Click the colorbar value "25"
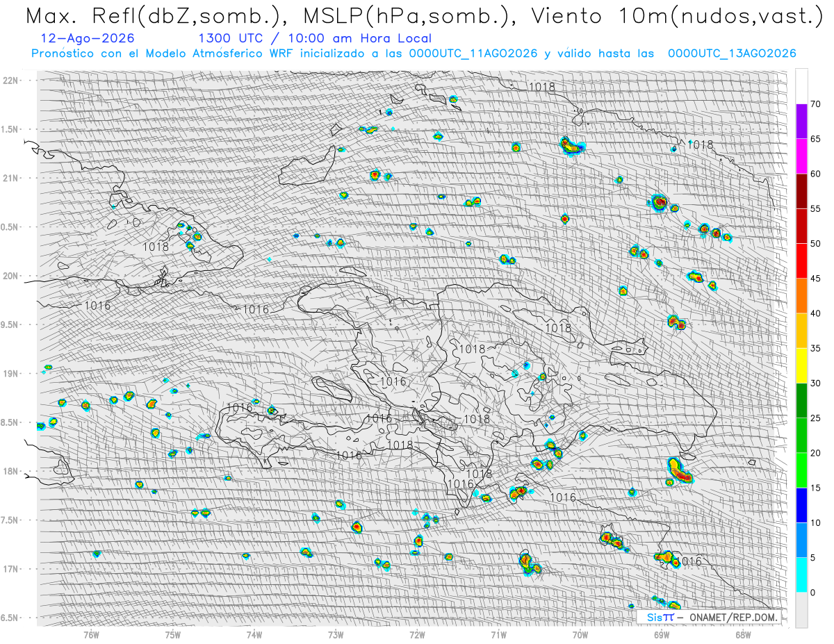The image size is (834, 644). pyautogui.click(x=815, y=418)
